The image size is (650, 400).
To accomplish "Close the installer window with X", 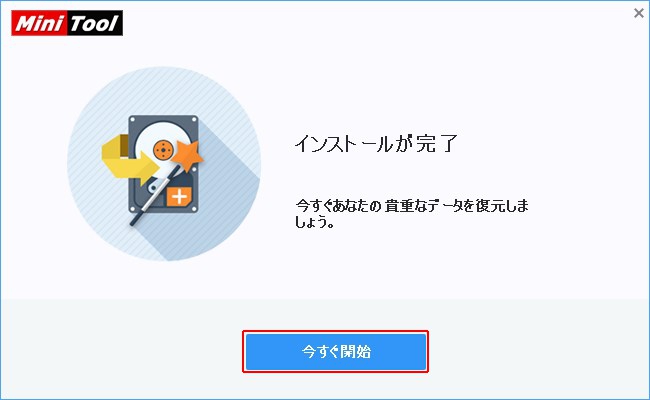I will 639,13.
